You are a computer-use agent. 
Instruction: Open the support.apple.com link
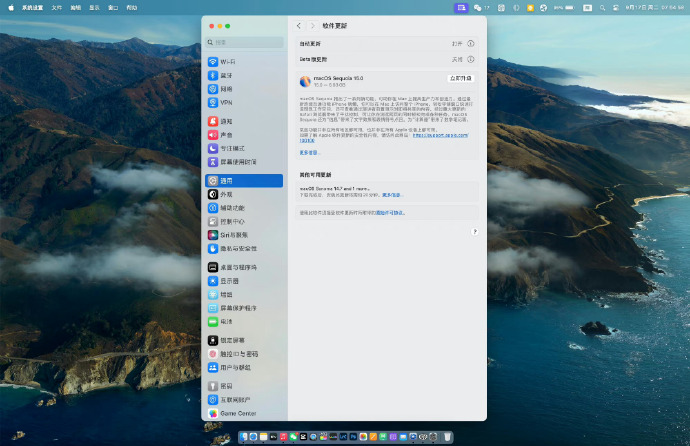point(440,135)
